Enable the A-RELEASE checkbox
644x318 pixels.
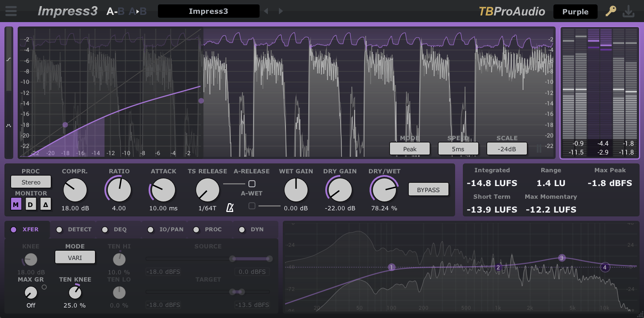click(x=252, y=184)
